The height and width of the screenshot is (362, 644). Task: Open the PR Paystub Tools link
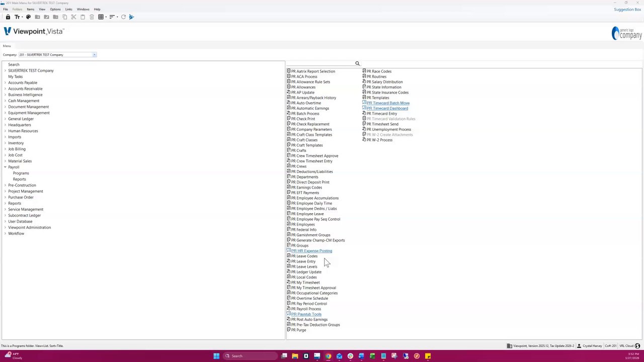point(306,314)
